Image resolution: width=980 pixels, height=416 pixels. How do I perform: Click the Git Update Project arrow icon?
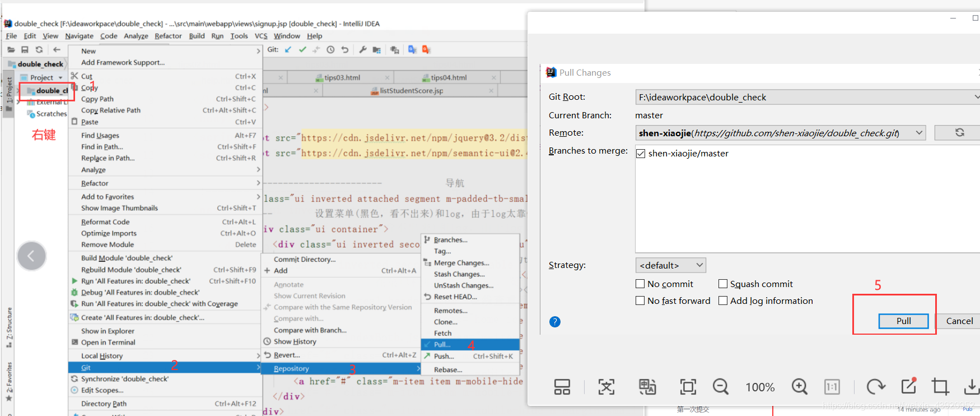(288, 50)
